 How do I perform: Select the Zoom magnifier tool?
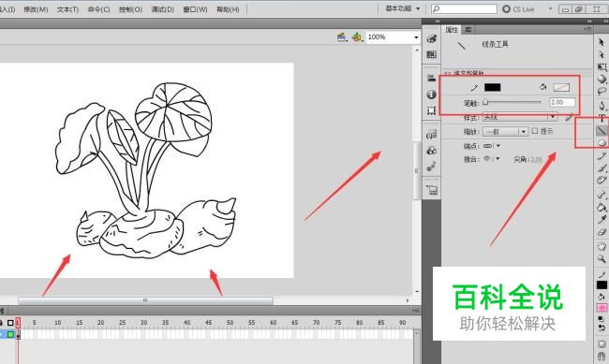[x=602, y=259]
